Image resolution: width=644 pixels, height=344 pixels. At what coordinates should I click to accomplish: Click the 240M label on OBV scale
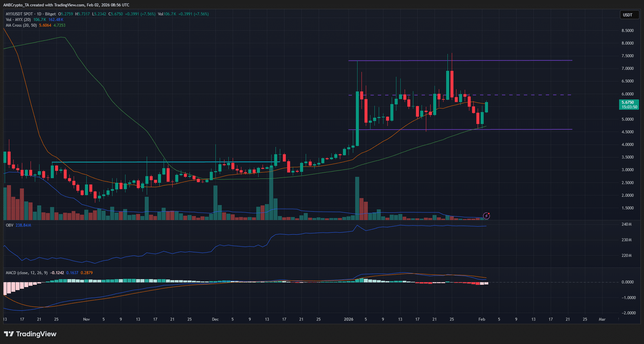tap(626, 224)
